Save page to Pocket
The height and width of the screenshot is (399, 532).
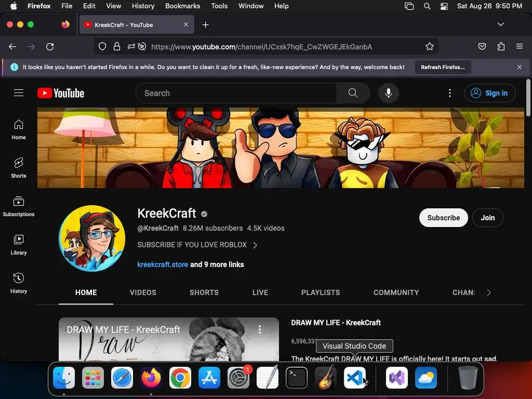click(x=482, y=47)
